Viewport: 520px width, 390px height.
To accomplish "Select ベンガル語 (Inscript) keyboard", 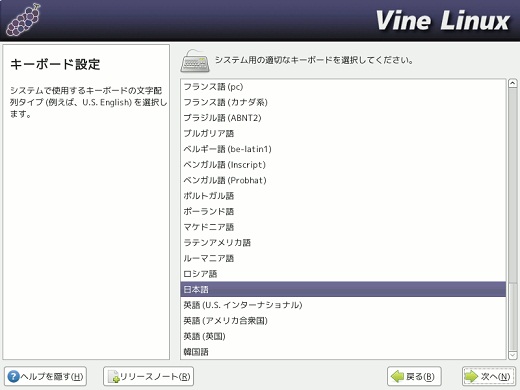I will point(343,165).
